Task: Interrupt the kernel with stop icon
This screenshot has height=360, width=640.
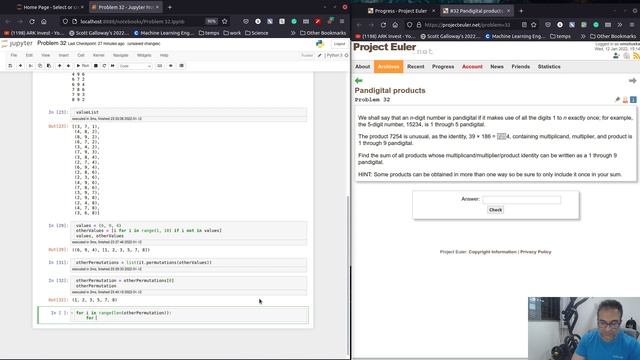Action: coord(96,66)
